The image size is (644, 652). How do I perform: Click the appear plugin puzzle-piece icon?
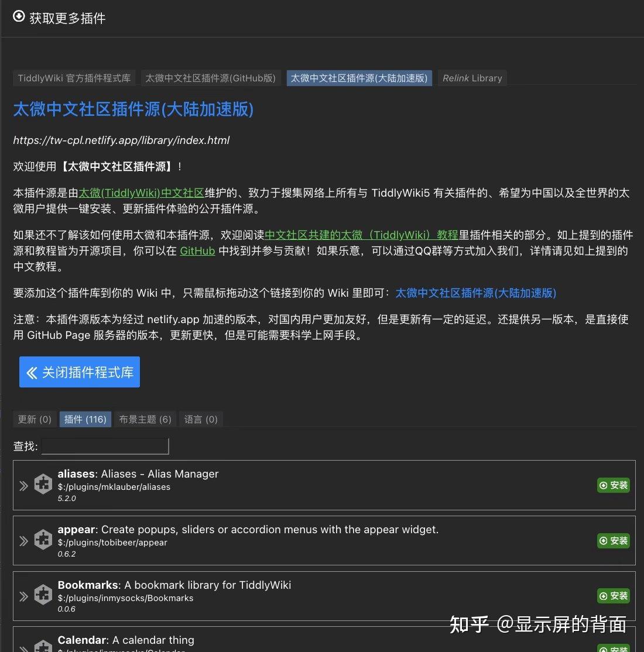pos(43,539)
